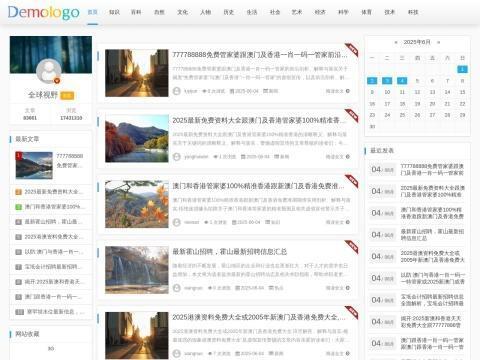The height and width of the screenshot is (360, 480).
Task: Open the 科学 navigation menu item
Action: click(x=343, y=12)
